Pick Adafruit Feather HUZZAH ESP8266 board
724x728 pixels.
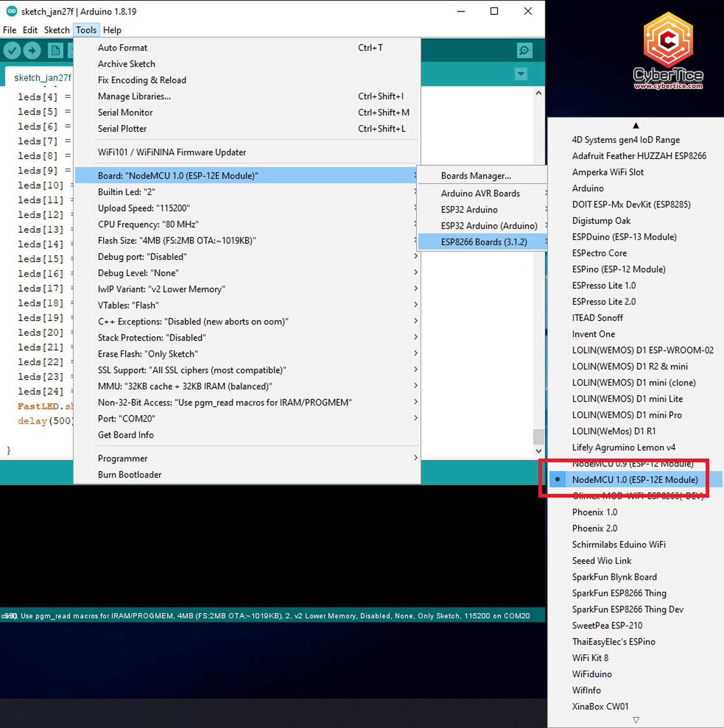pos(639,156)
